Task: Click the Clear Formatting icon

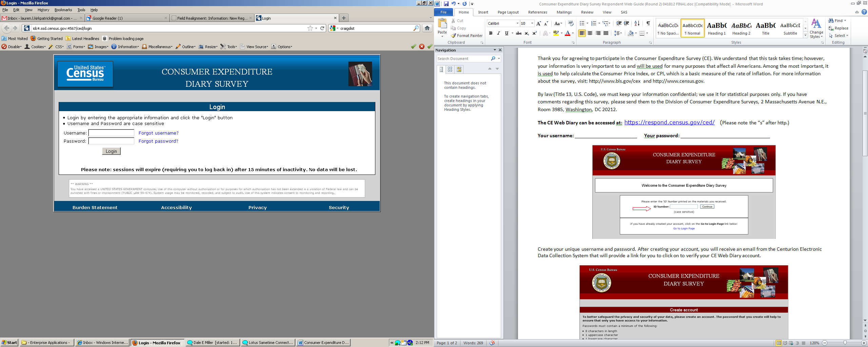Action: coord(571,23)
